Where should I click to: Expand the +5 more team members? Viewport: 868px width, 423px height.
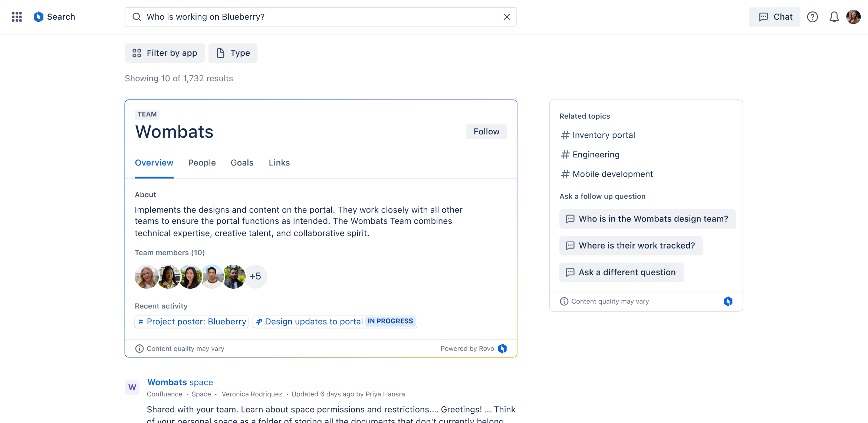click(255, 276)
